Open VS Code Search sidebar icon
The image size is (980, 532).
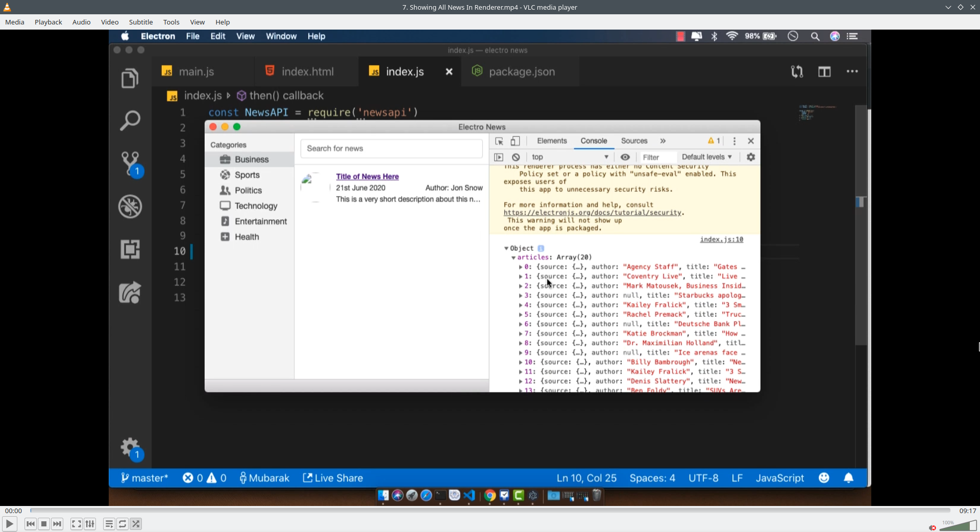pos(130,121)
